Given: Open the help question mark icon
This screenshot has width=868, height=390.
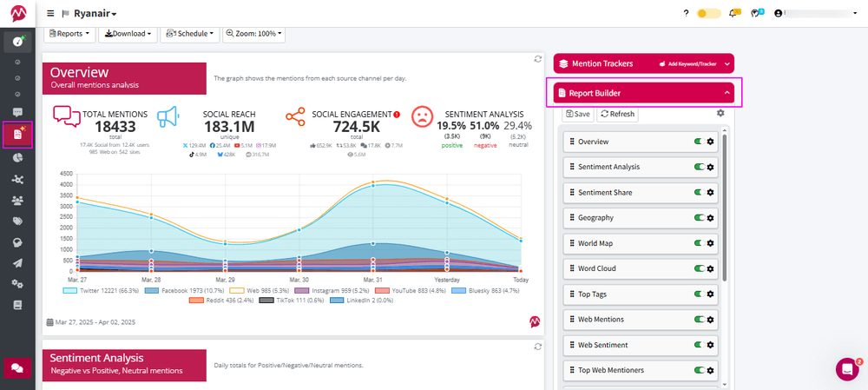Looking at the screenshot, I should [x=686, y=13].
